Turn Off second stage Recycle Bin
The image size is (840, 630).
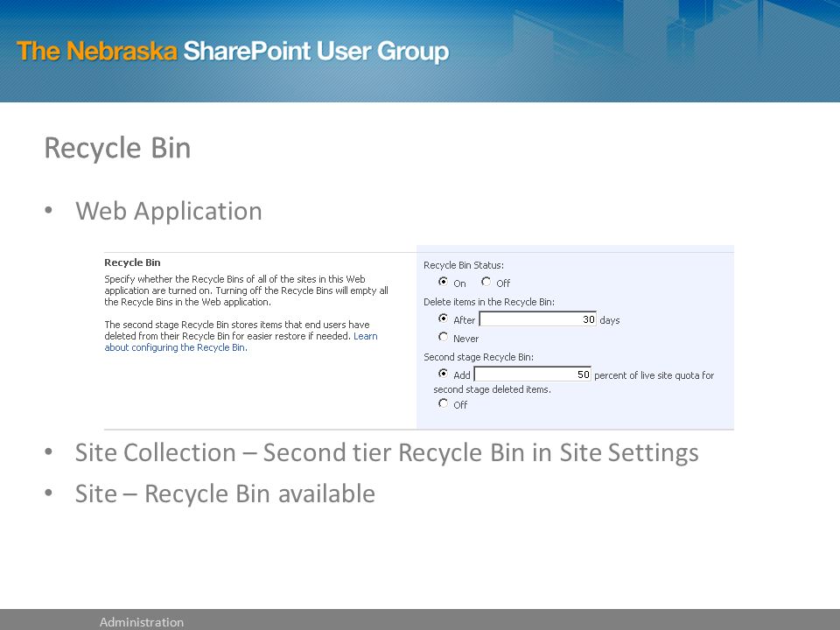point(443,402)
